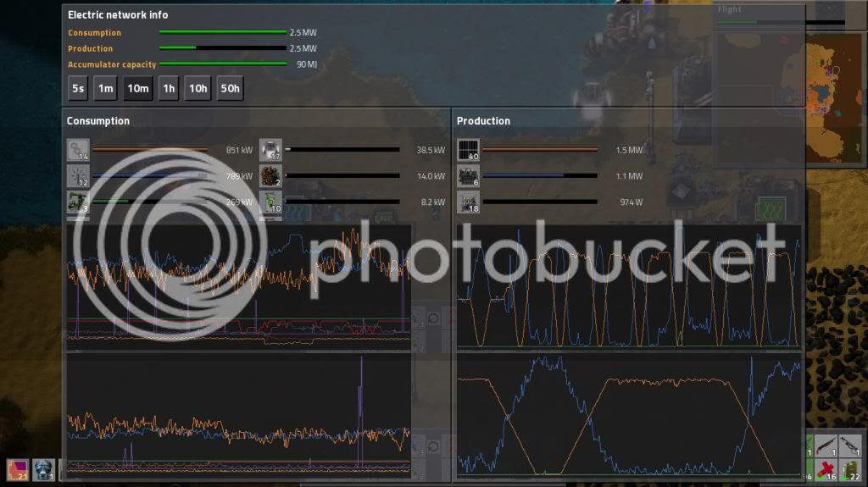
Task: Click the 38.5 kW consumption value
Action: click(x=431, y=150)
